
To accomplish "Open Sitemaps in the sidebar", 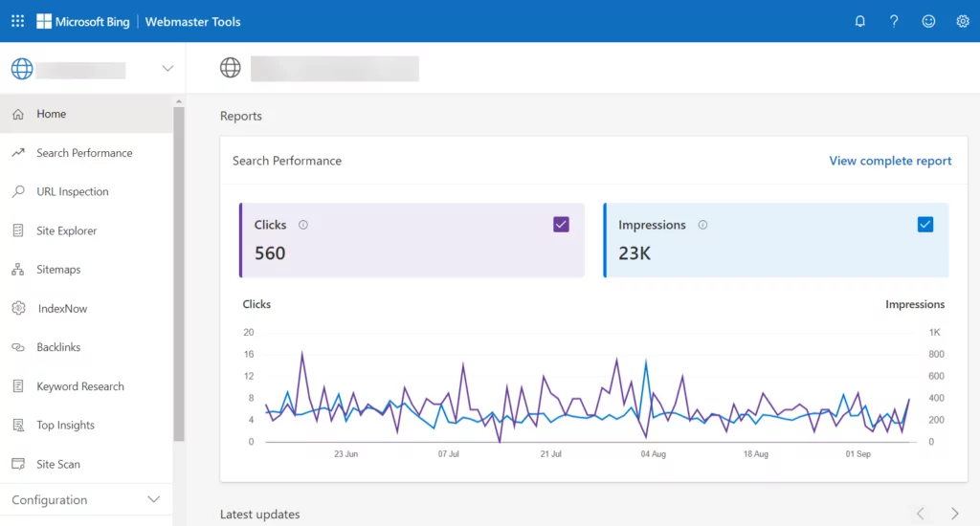I will (x=86, y=270).
